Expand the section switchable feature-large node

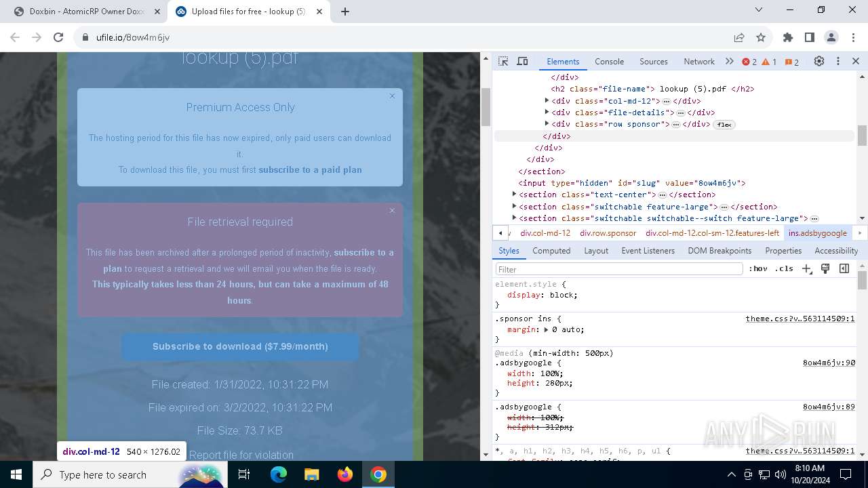click(x=514, y=206)
